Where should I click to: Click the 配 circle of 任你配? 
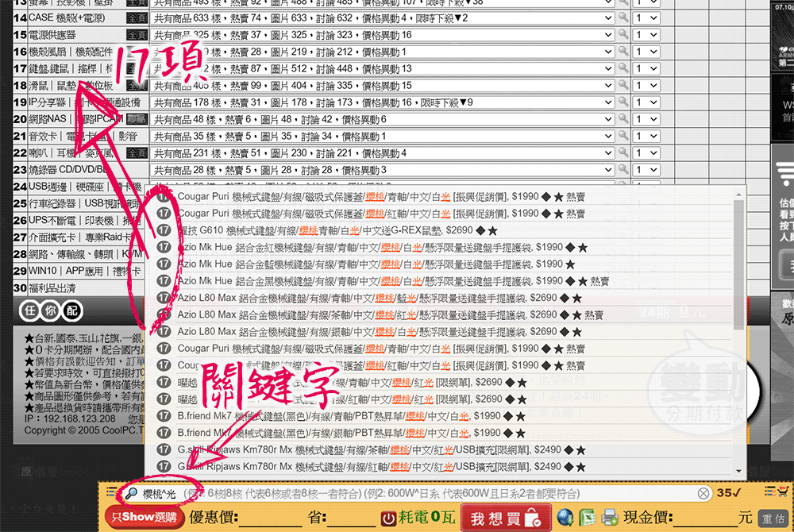coord(72,310)
